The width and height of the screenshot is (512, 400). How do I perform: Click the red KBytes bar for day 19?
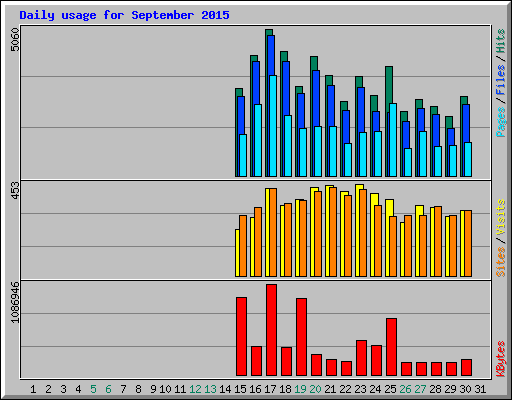click(x=301, y=337)
